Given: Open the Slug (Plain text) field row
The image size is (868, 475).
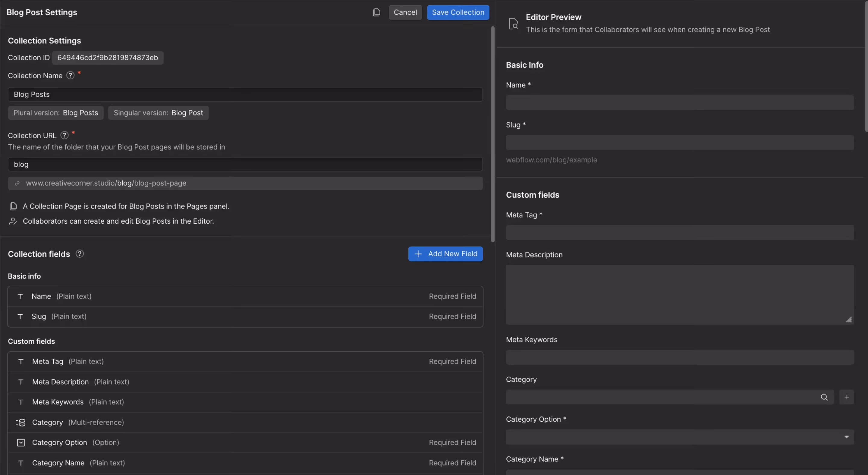Looking at the screenshot, I should coord(245,316).
